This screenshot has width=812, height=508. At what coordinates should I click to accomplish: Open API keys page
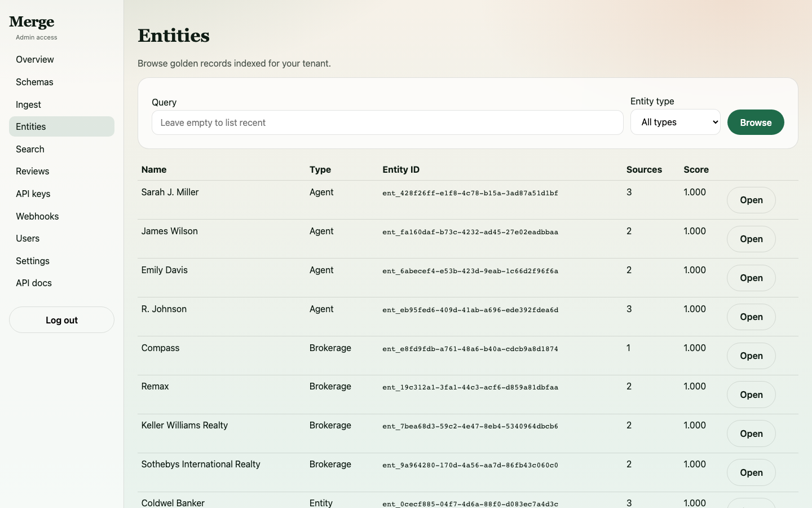click(61, 194)
